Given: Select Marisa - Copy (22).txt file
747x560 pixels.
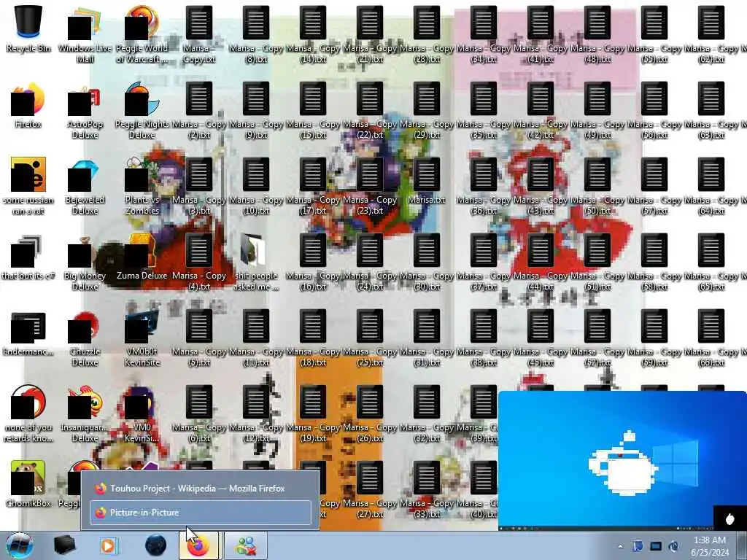Looking at the screenshot, I should [x=370, y=111].
